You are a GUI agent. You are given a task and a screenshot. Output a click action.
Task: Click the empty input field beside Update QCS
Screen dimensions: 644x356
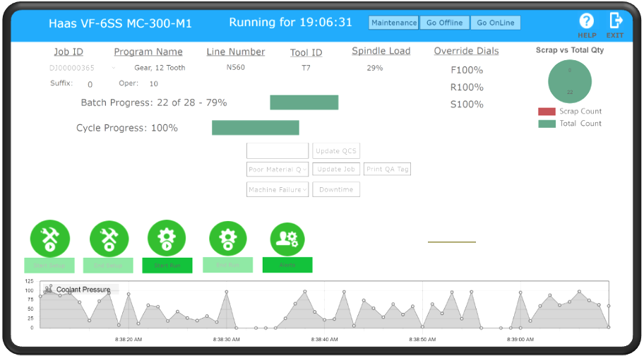pos(278,150)
